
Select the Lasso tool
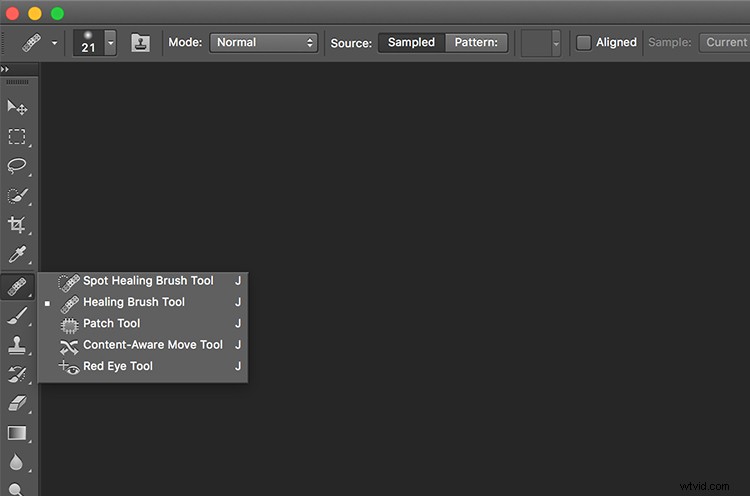tap(17, 166)
